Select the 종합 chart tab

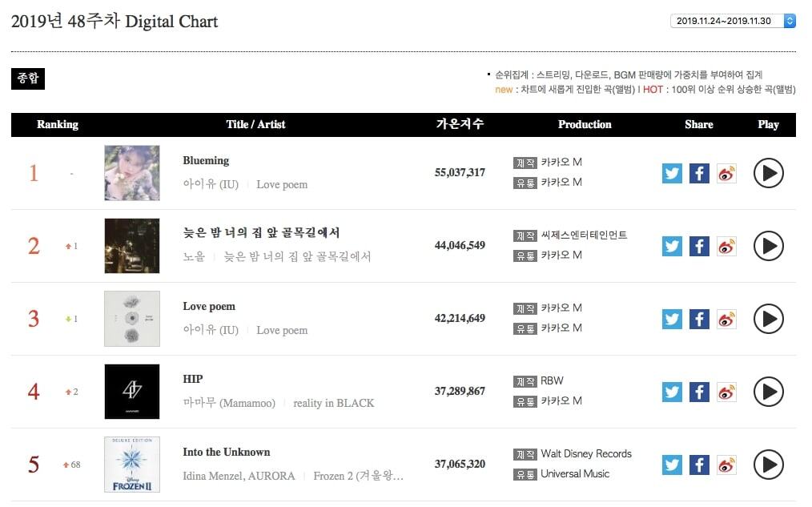coord(28,78)
